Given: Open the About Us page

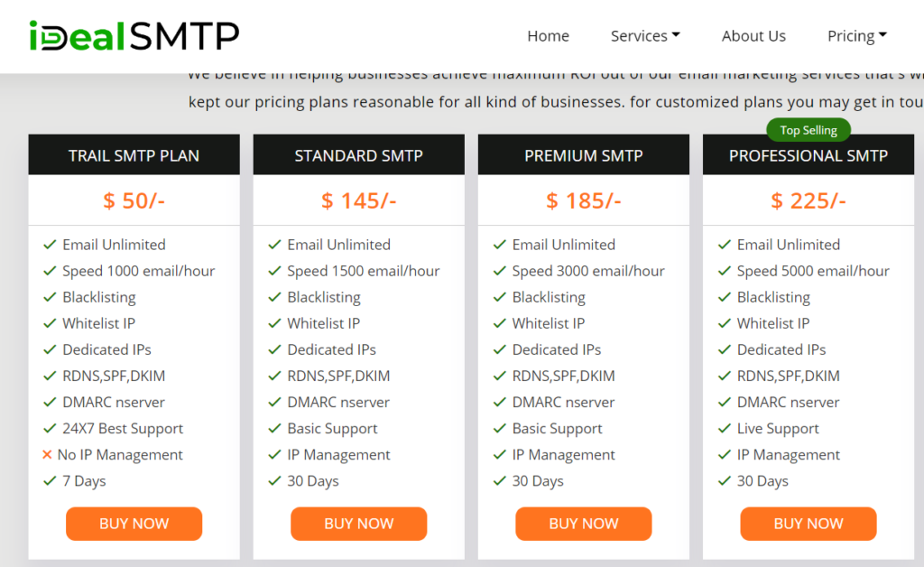Looking at the screenshot, I should 753,35.
